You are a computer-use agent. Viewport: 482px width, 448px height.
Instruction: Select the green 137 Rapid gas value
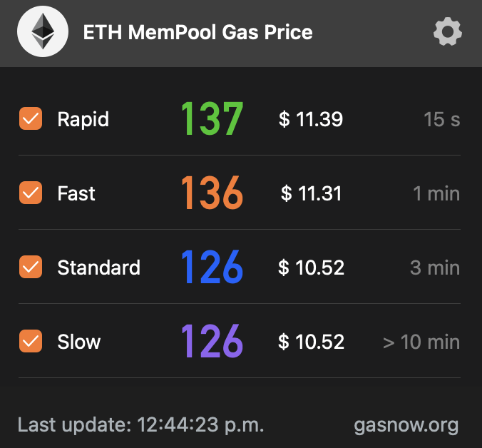point(212,118)
